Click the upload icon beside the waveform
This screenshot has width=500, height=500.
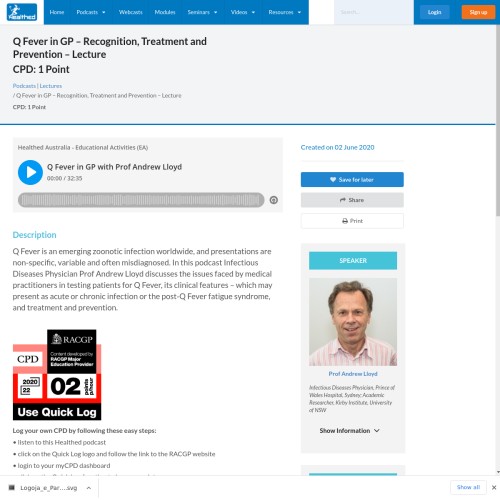coord(274,200)
